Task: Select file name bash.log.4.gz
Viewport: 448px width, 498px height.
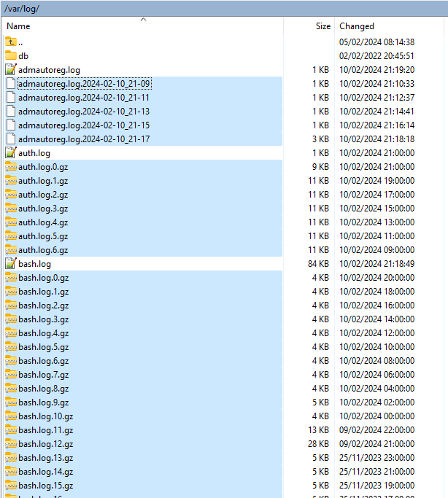Action: click(x=43, y=333)
